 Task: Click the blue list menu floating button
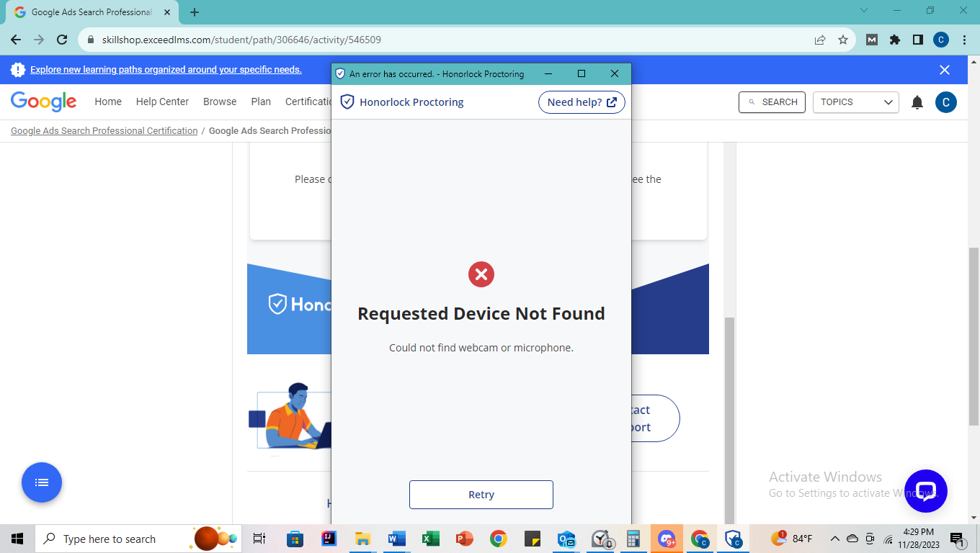42,482
